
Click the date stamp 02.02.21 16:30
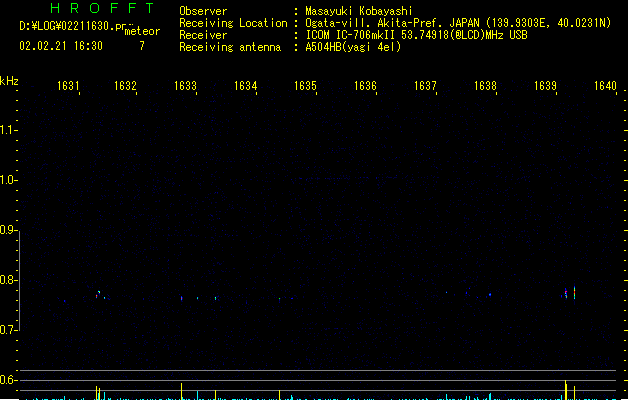point(61,46)
